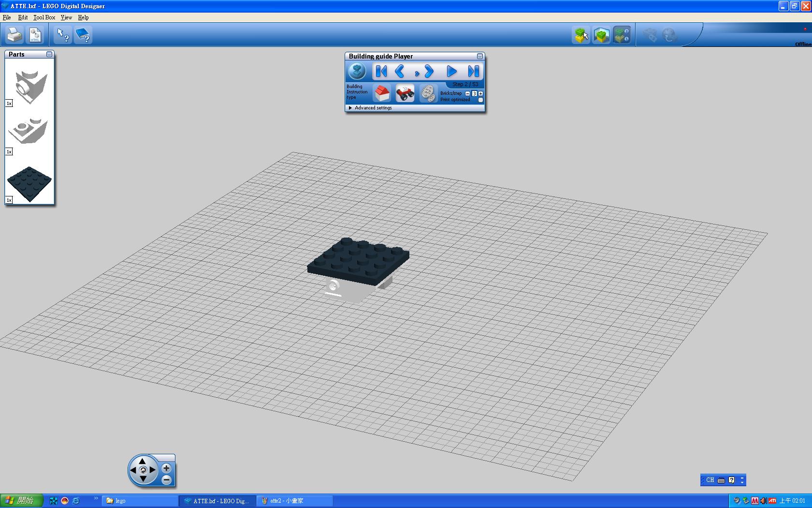This screenshot has width=812, height=508.
Task: Switch to View mode with brick backdrop icon
Action: (x=601, y=35)
